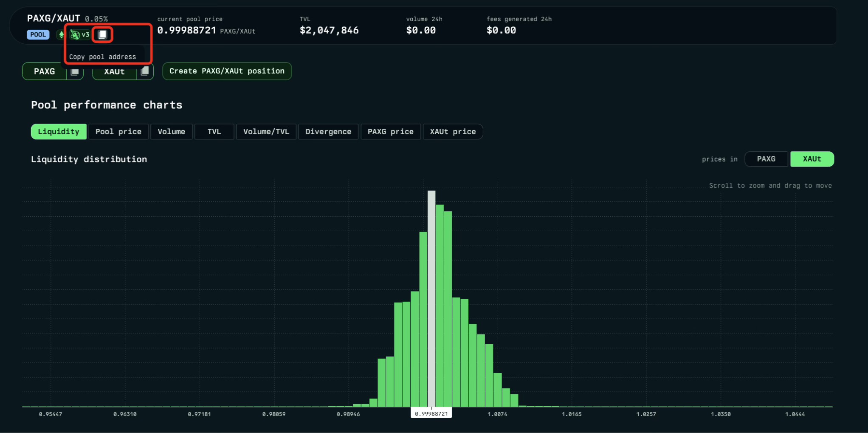The image size is (868, 433).
Task: Switch to the Pool price tab
Action: (118, 132)
